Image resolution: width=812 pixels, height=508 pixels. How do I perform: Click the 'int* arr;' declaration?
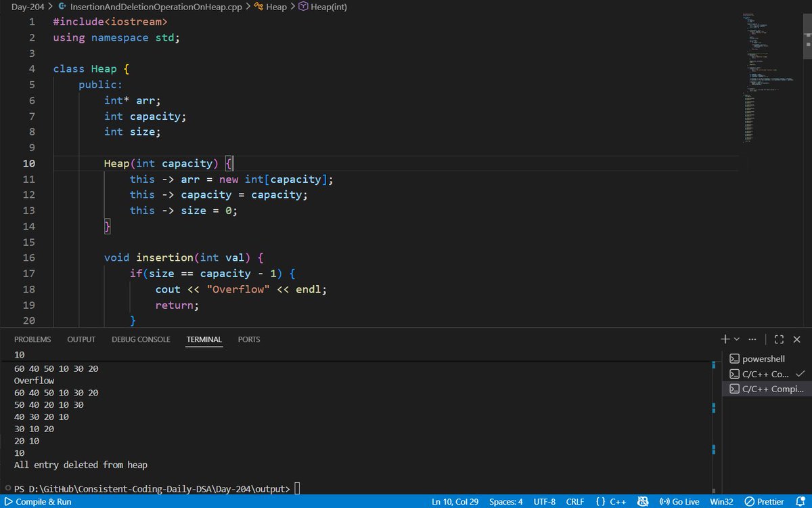click(133, 100)
